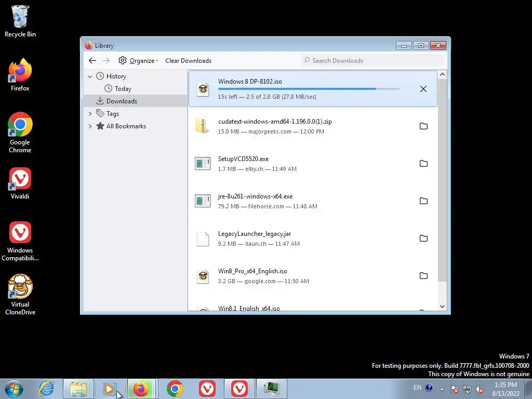This screenshot has height=399, width=532.
Task: Switch to Firefox in the taskbar
Action: tap(141, 389)
